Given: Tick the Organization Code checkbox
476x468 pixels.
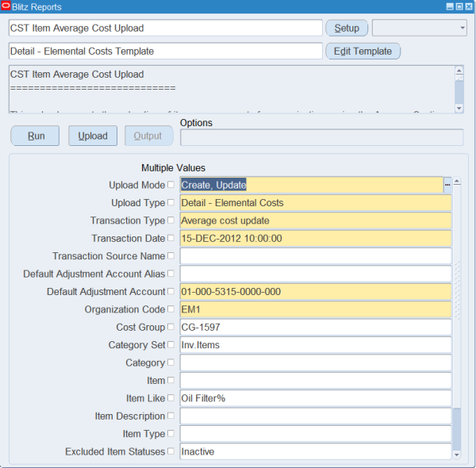Looking at the screenshot, I should [x=171, y=309].
